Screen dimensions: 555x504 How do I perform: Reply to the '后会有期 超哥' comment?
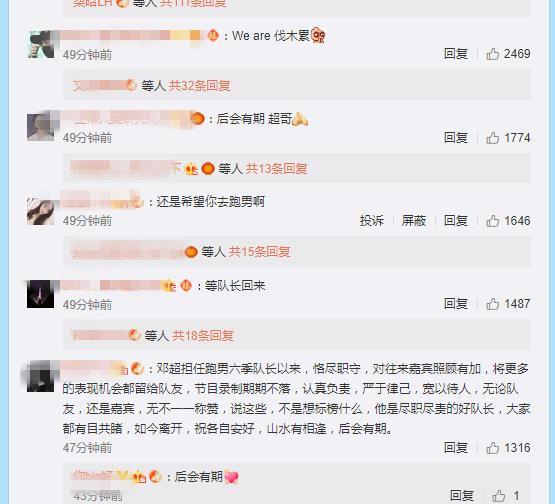pos(456,138)
